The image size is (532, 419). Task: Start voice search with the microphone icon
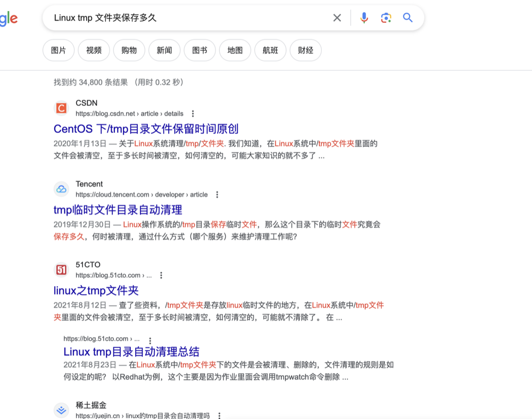point(364,18)
